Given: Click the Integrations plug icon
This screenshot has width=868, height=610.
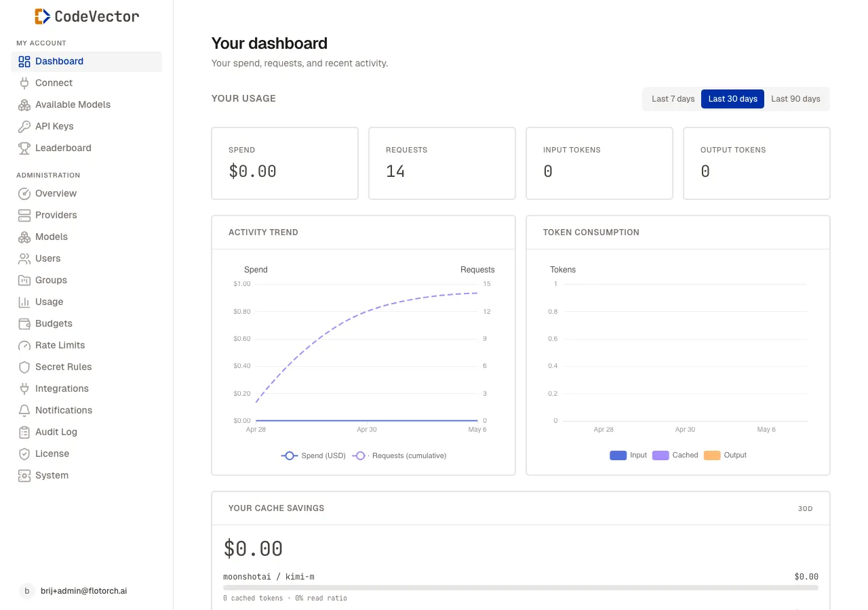Looking at the screenshot, I should click(x=24, y=389).
